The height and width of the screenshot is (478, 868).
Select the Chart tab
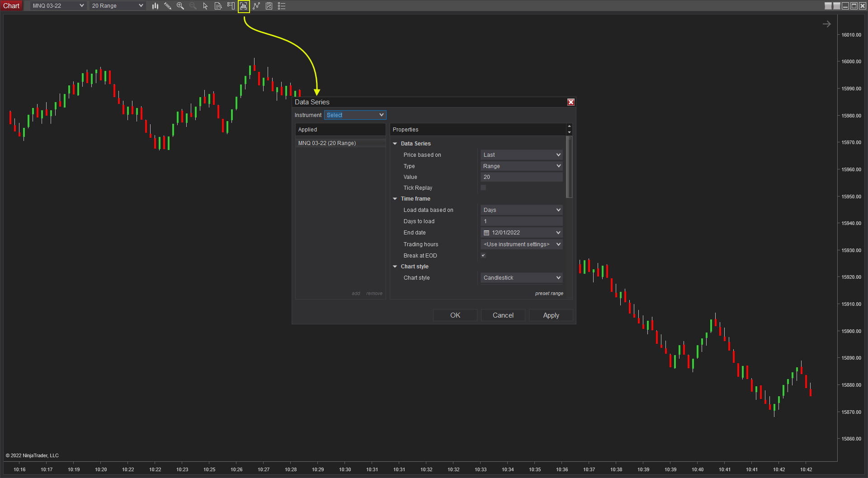pyautogui.click(x=11, y=6)
